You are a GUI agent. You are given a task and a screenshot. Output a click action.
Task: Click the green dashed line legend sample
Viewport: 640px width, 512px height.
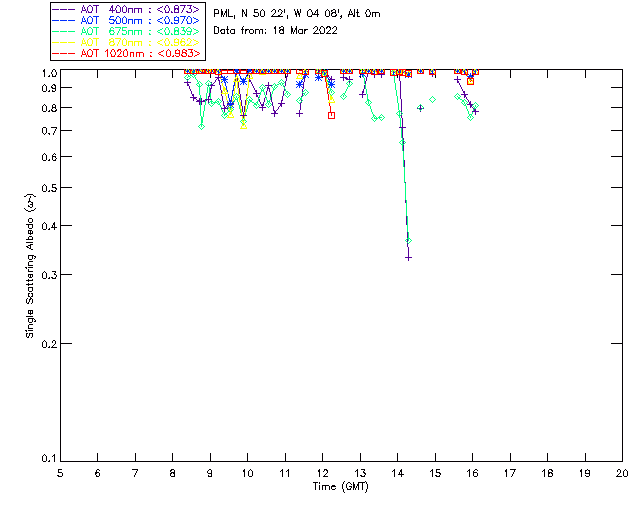tap(64, 31)
